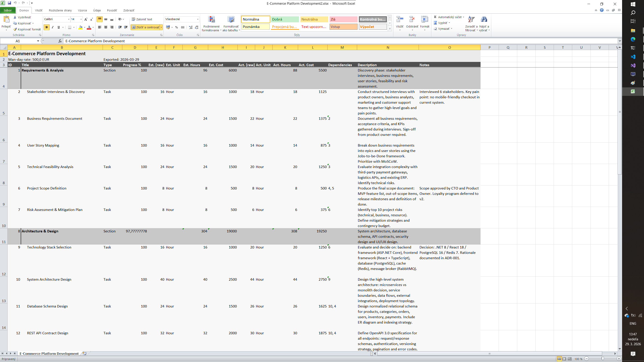Increase font size with the large A button

point(86,19)
